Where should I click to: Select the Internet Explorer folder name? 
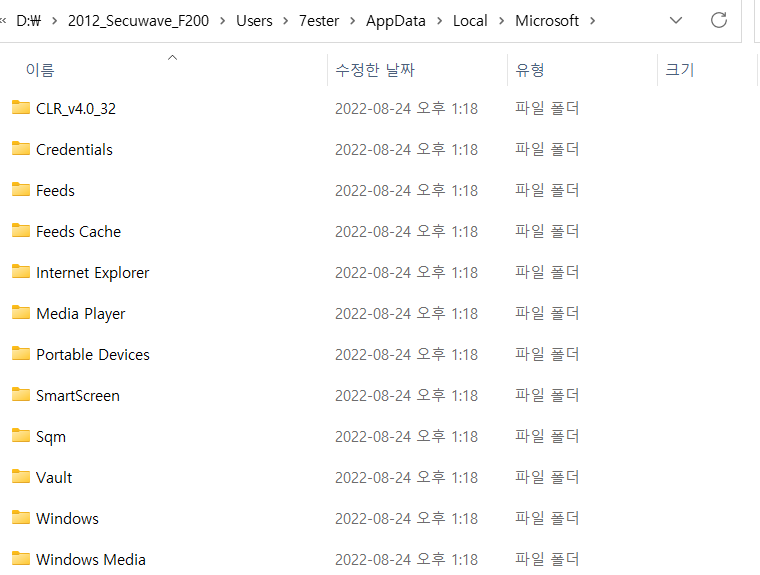click(93, 272)
